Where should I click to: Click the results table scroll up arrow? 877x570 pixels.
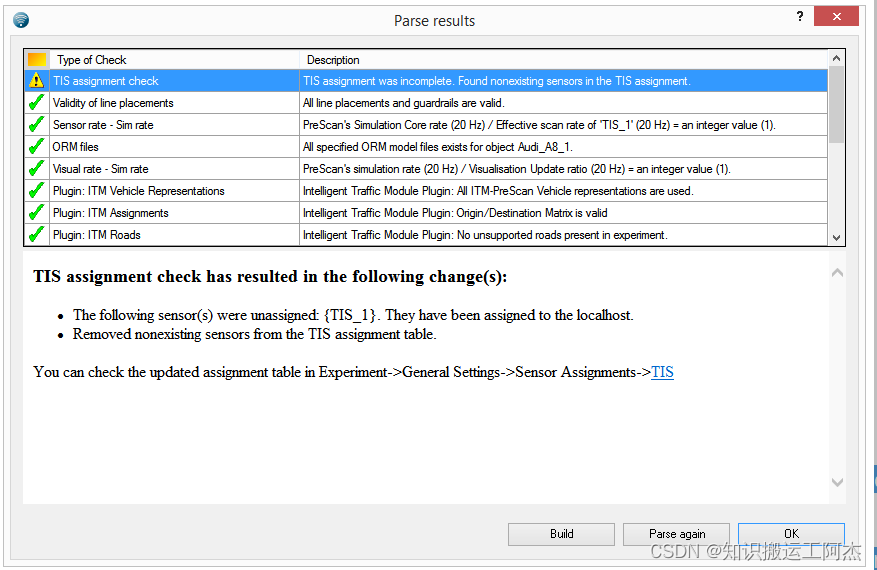coord(836,58)
